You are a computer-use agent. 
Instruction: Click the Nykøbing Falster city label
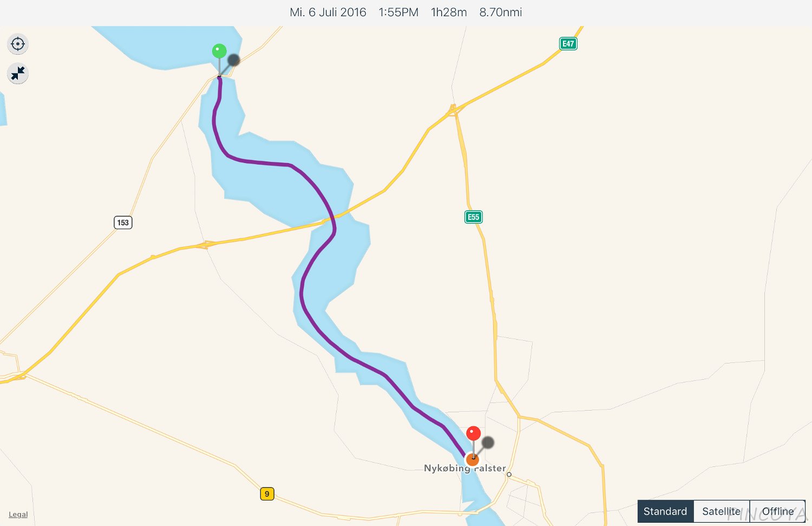coord(465,468)
